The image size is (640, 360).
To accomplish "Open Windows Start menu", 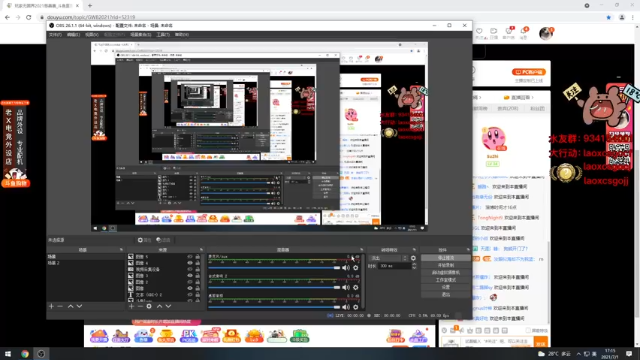I will (x=7, y=354).
